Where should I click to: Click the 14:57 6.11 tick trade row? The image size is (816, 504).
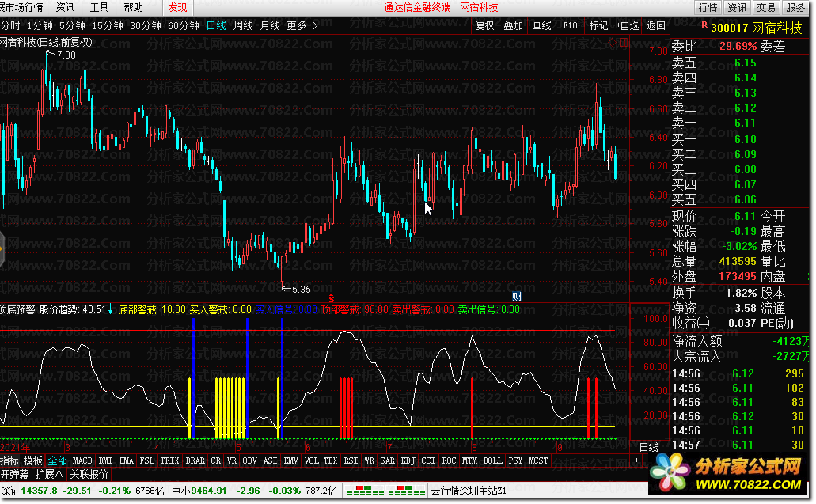point(738,445)
